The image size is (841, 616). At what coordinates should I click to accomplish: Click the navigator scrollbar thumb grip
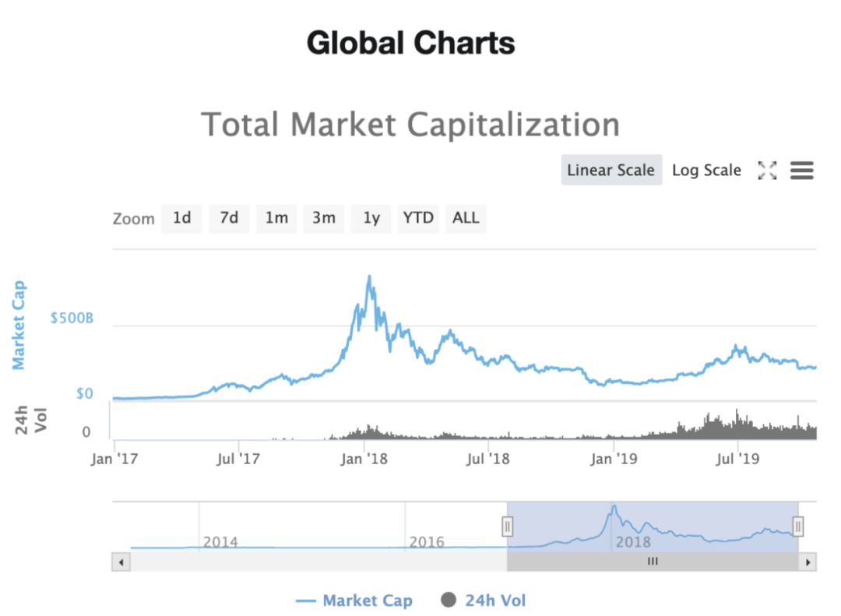click(x=653, y=561)
